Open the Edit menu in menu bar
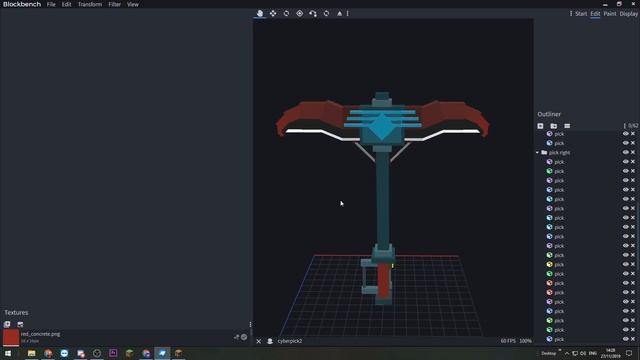Screen dimensions: 640x360 click(x=67, y=4)
